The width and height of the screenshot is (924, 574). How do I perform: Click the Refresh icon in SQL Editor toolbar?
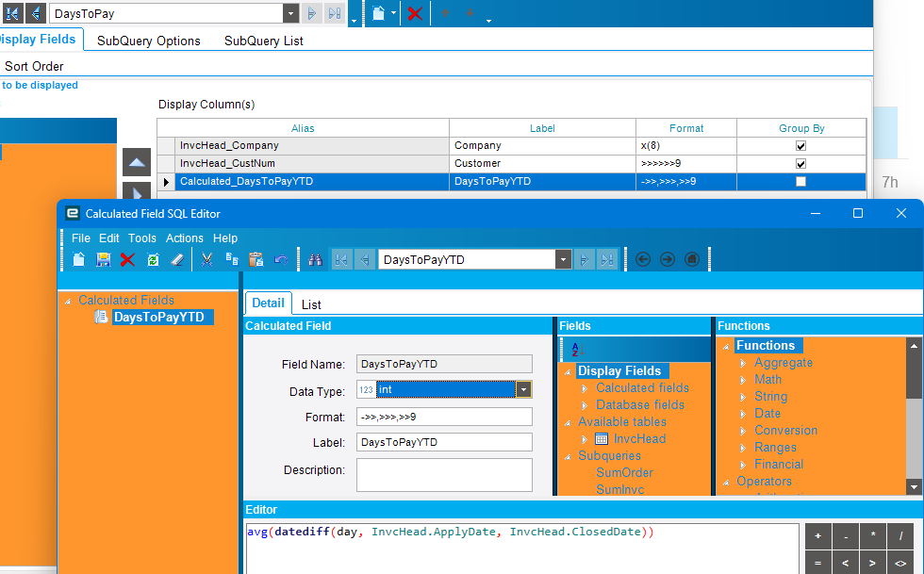[153, 259]
